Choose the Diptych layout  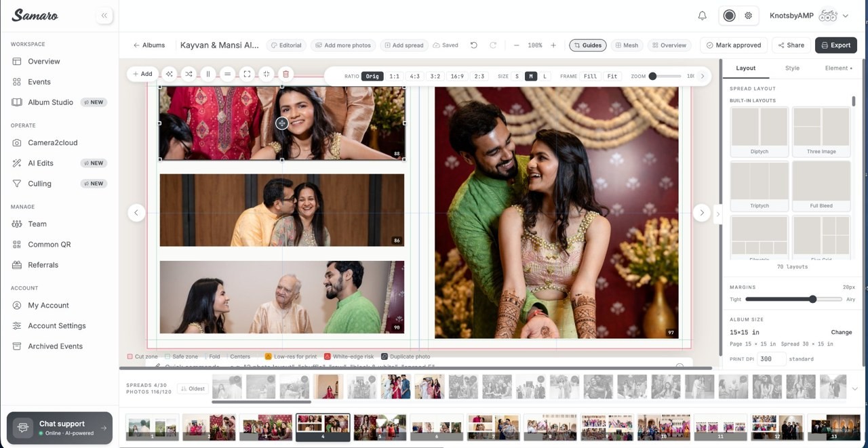pyautogui.click(x=759, y=132)
